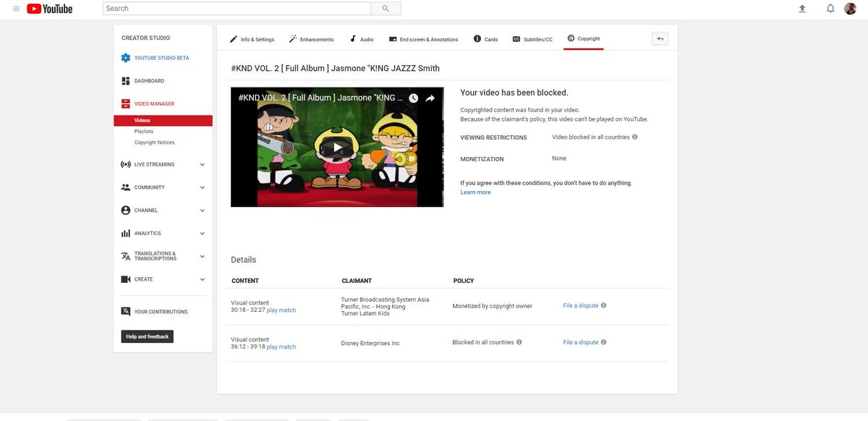Open the Enhancements tab
Screen dimensions: 868x421
pyautogui.click(x=311, y=39)
